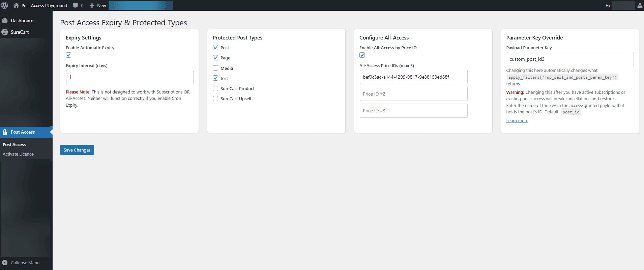
Task: Uncheck the Post post type
Action: (215, 48)
